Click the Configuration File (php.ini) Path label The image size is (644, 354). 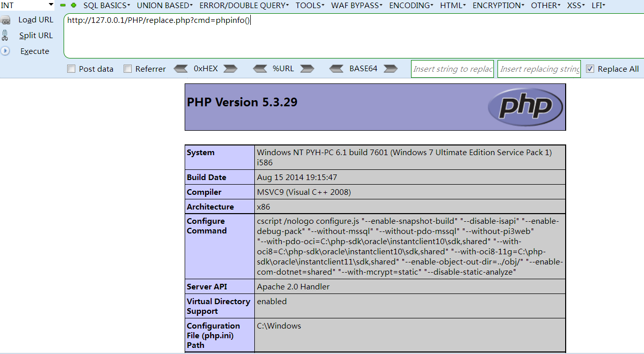(213, 335)
